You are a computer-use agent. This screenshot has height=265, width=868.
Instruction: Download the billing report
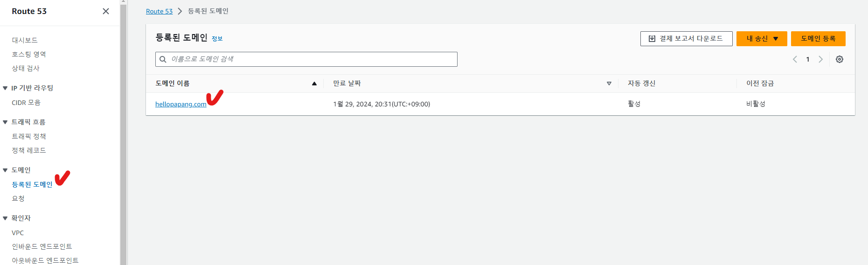click(x=686, y=39)
